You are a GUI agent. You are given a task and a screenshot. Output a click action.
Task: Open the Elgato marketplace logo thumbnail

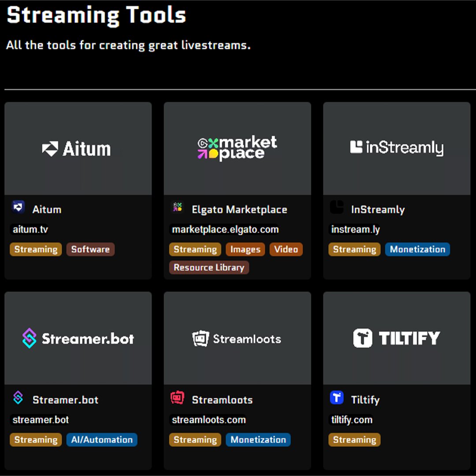pos(238,149)
